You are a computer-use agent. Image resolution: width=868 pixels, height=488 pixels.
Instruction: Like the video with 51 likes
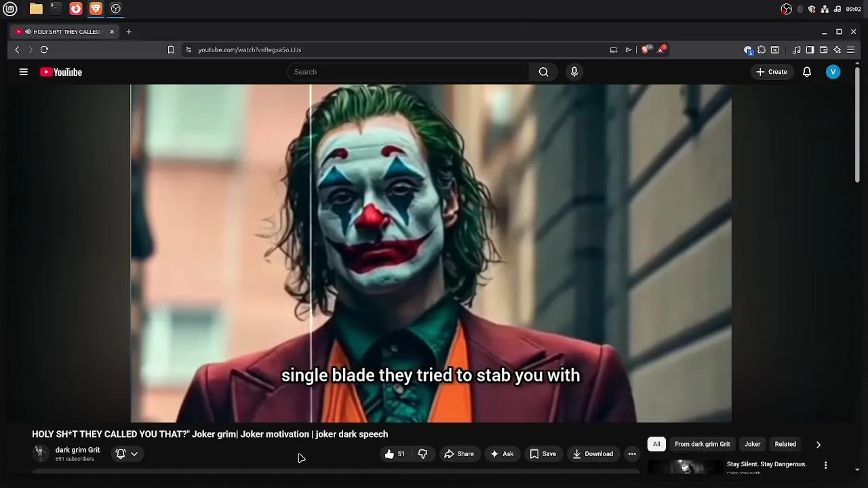tap(395, 454)
